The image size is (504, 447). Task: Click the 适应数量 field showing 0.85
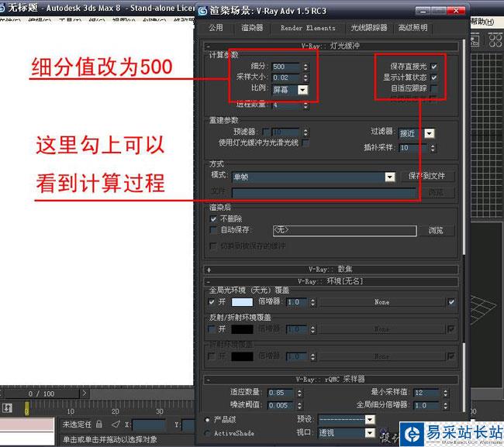click(280, 393)
